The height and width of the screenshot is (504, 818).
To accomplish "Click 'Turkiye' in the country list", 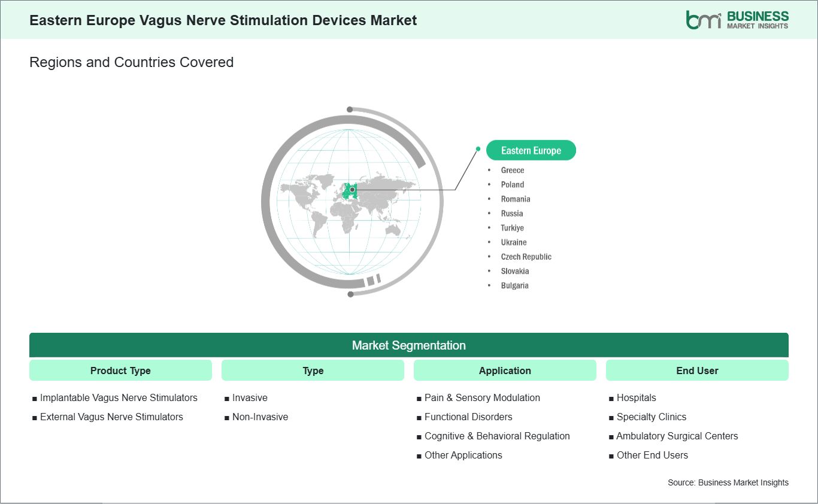I will point(513,227).
